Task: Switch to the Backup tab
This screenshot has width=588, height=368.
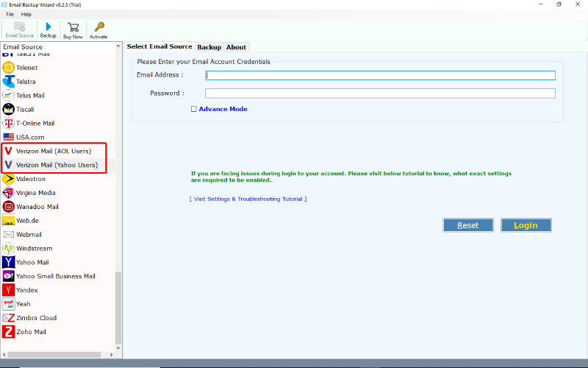Action: pyautogui.click(x=209, y=47)
